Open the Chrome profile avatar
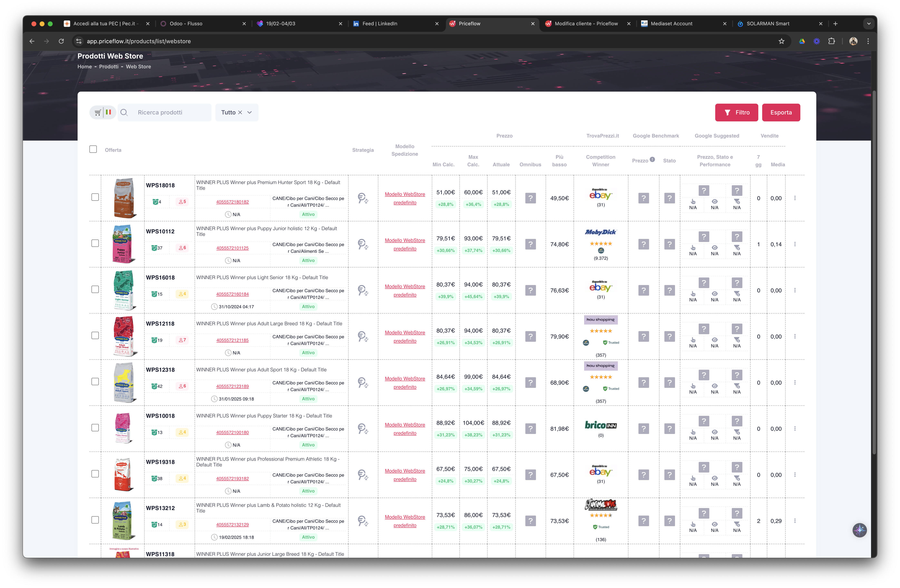This screenshot has width=900, height=588. tap(853, 41)
